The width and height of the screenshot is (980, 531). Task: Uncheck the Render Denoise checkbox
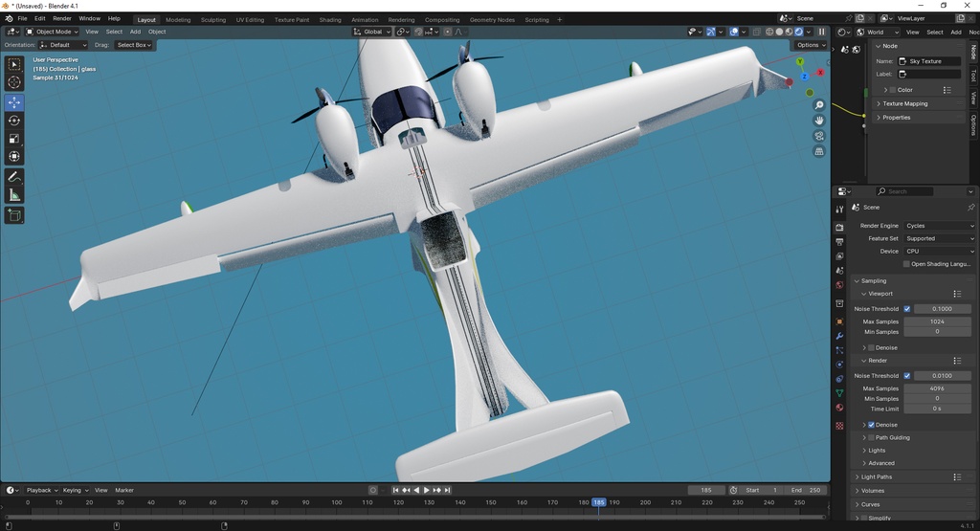(871, 425)
